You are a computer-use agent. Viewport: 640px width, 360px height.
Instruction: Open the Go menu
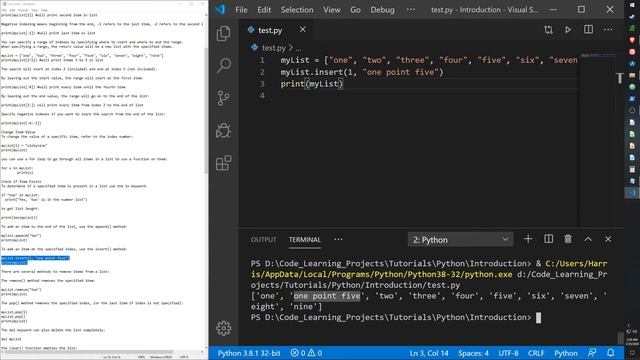coord(355,10)
